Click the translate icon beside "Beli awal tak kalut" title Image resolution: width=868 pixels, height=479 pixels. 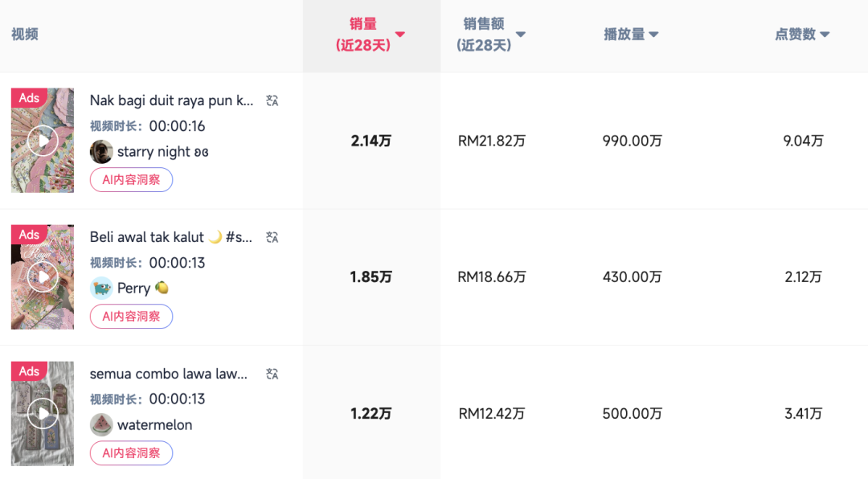273,236
